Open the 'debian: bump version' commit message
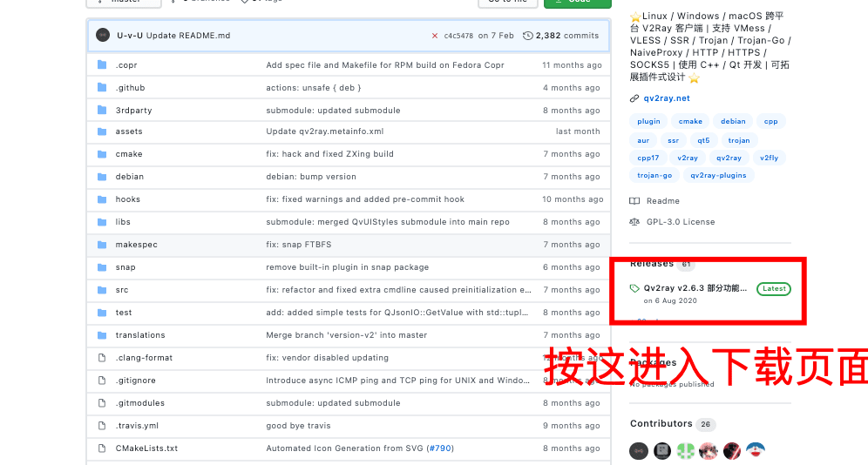868x465 pixels. (311, 177)
